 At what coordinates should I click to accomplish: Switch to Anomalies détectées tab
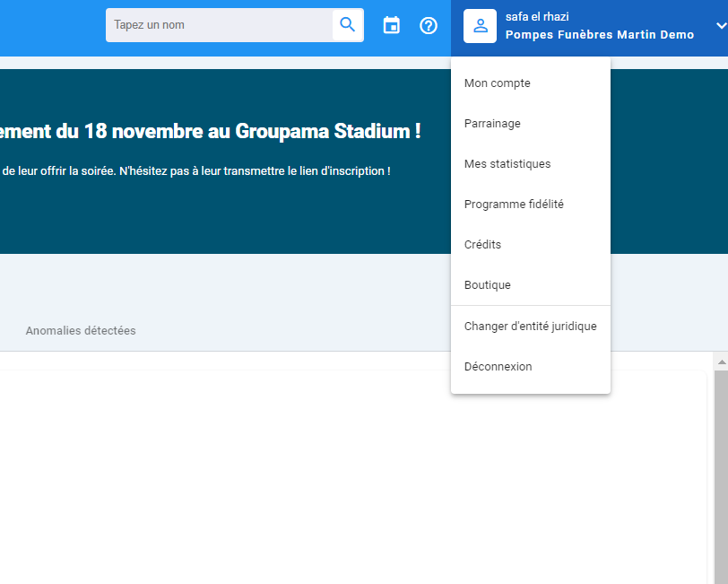(81, 331)
